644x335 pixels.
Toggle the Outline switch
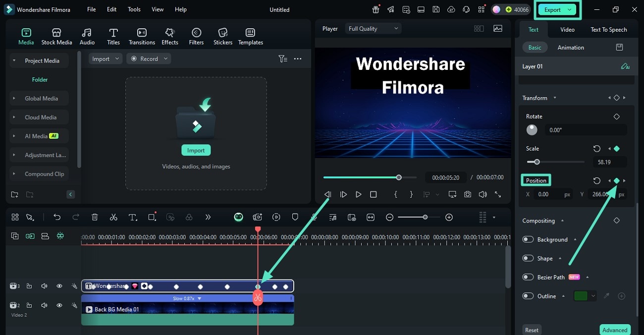click(x=528, y=296)
